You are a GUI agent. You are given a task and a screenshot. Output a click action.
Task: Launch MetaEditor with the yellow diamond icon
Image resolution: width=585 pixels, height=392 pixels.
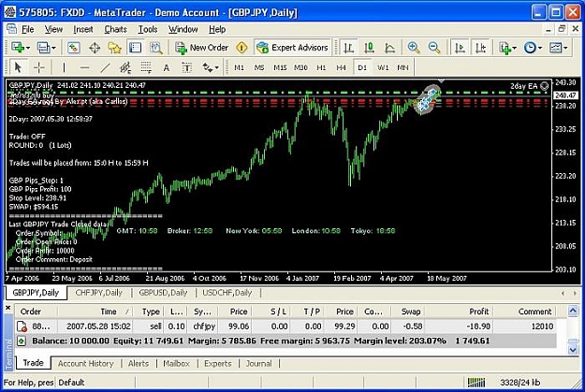coord(241,48)
